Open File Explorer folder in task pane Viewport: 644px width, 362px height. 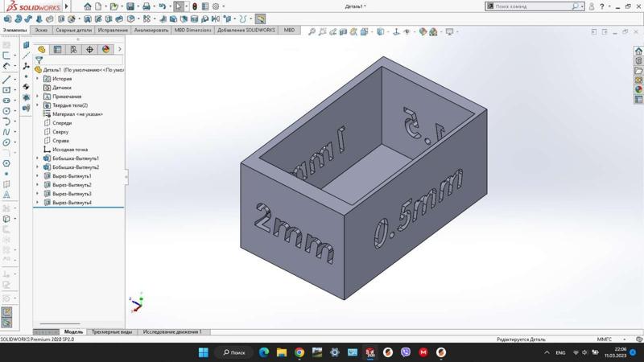coord(638,71)
